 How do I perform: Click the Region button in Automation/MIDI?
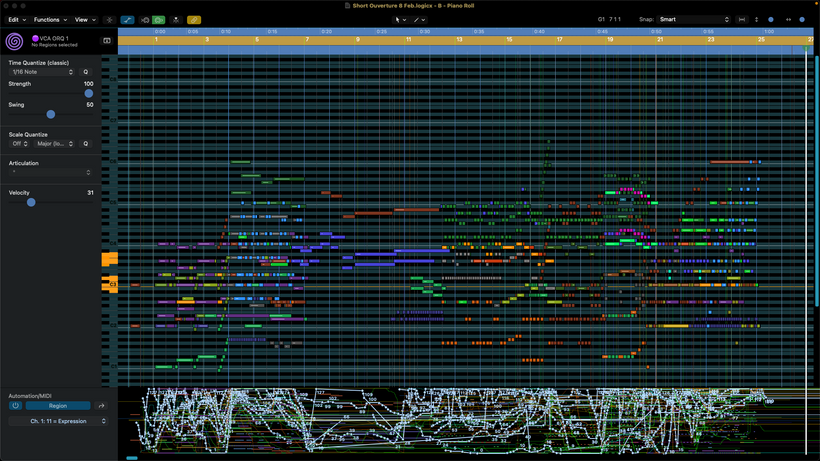point(57,406)
